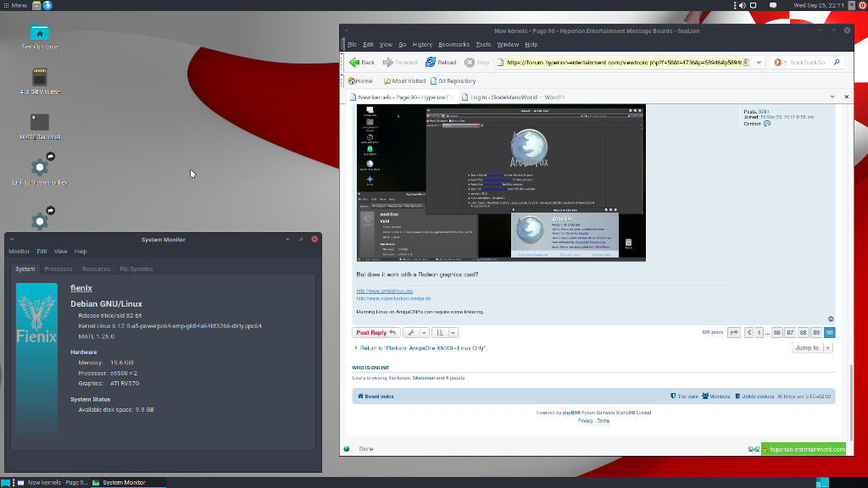Switch to the Resources tab in System Monitor
This screenshot has height=488, width=868.
click(97, 269)
